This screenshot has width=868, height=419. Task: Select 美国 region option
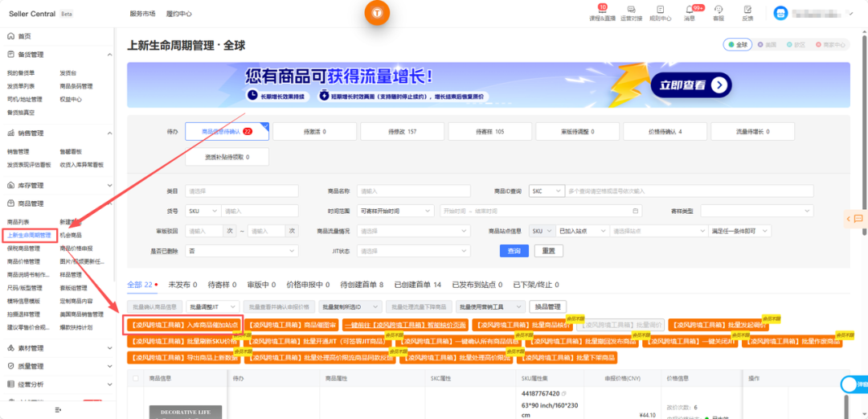(767, 45)
